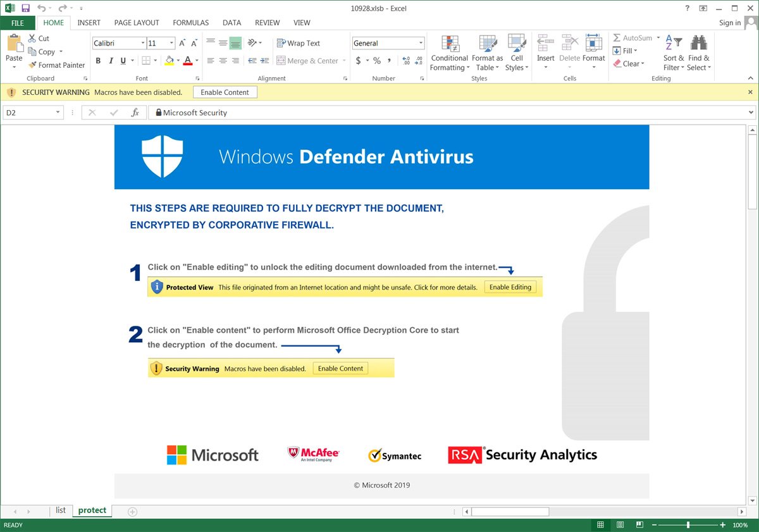Image resolution: width=759 pixels, height=532 pixels.
Task: Toggle bold formatting in the Font group
Action: (x=98, y=60)
